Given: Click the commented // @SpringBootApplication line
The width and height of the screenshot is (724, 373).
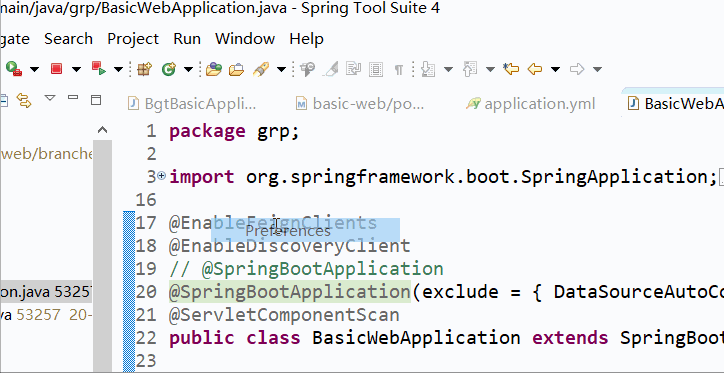Looking at the screenshot, I should 307,269.
